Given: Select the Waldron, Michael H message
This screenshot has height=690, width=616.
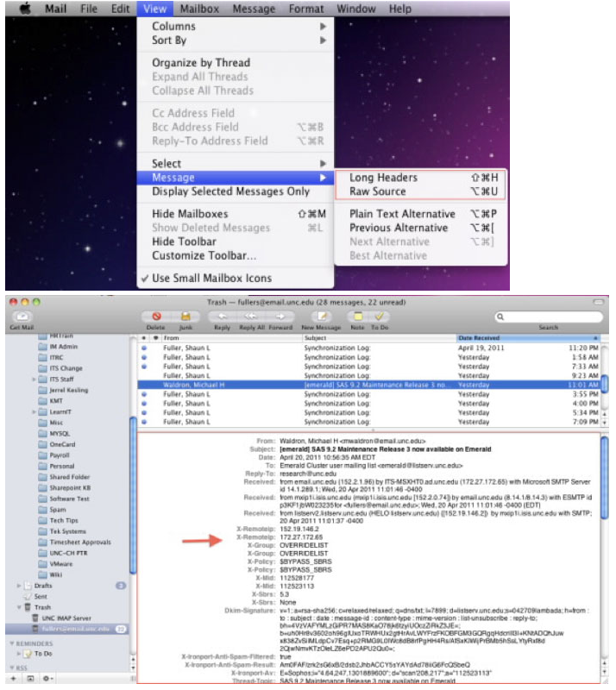Looking at the screenshot, I should pos(369,386).
